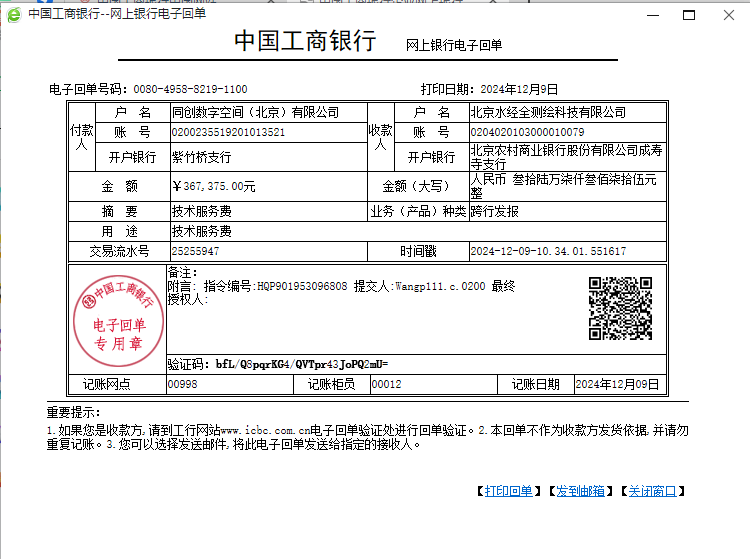Click the 发到邮箱 link
Viewport: 750px width, 559px height.
click(x=580, y=491)
